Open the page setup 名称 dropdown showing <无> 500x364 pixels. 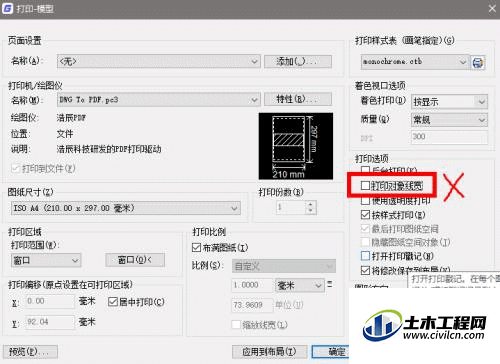pyautogui.click(x=158, y=61)
